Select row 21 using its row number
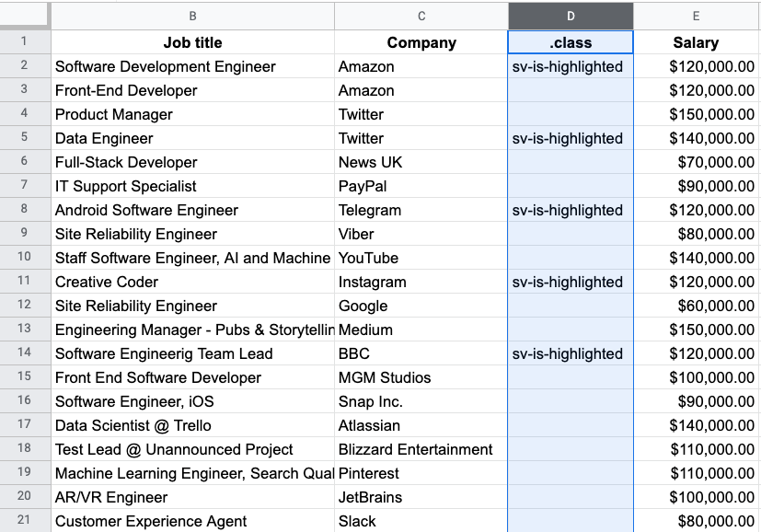The height and width of the screenshot is (532, 761). (x=25, y=521)
